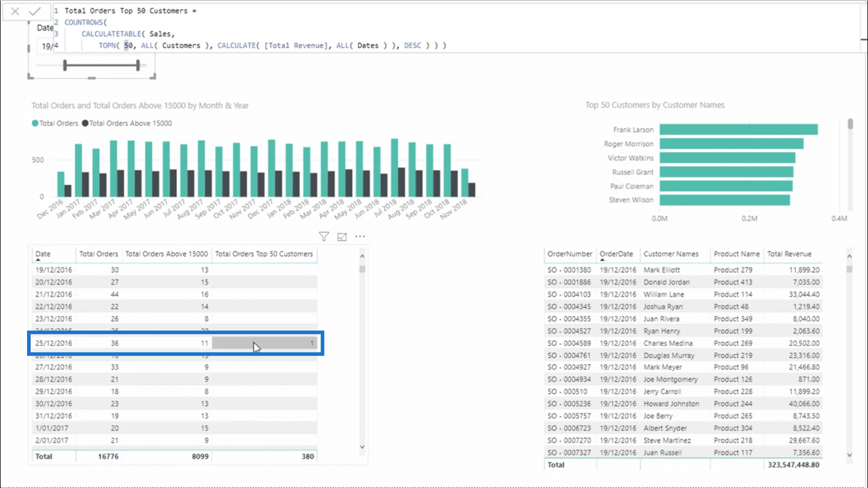
Task: Select Paul Coleman bar in chart
Action: click(x=726, y=186)
